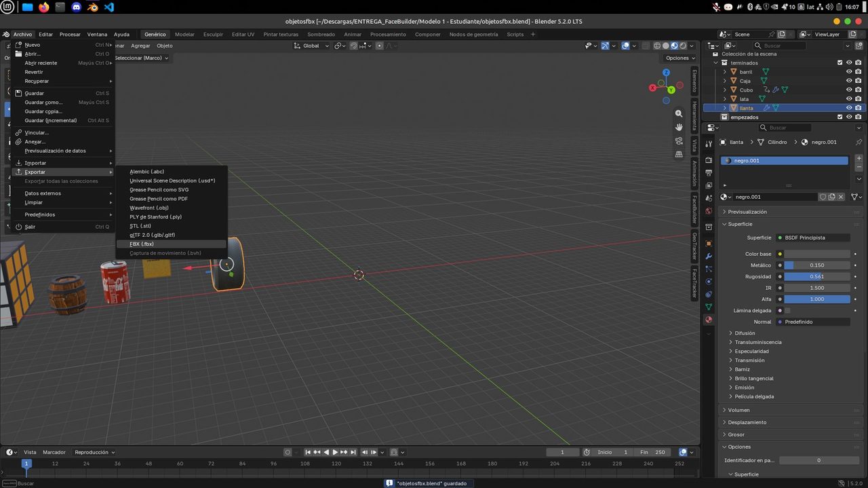Add a material slot with the plus button

point(859,158)
